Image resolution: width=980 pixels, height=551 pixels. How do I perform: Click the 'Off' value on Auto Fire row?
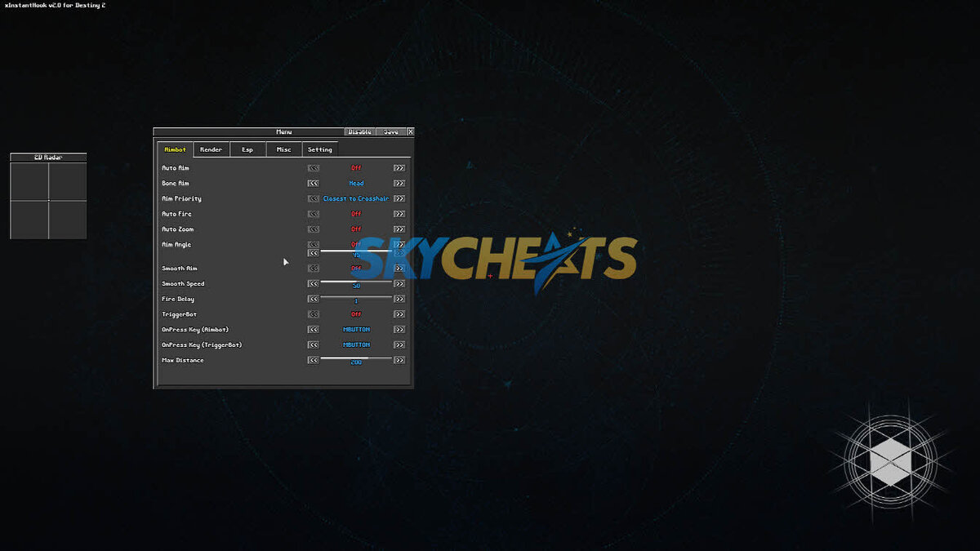tap(356, 214)
